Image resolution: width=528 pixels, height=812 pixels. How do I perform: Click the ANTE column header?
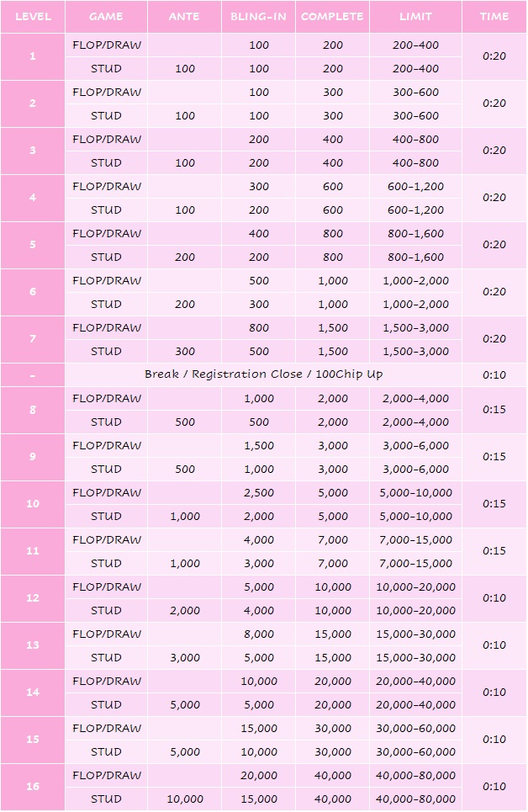tap(185, 17)
